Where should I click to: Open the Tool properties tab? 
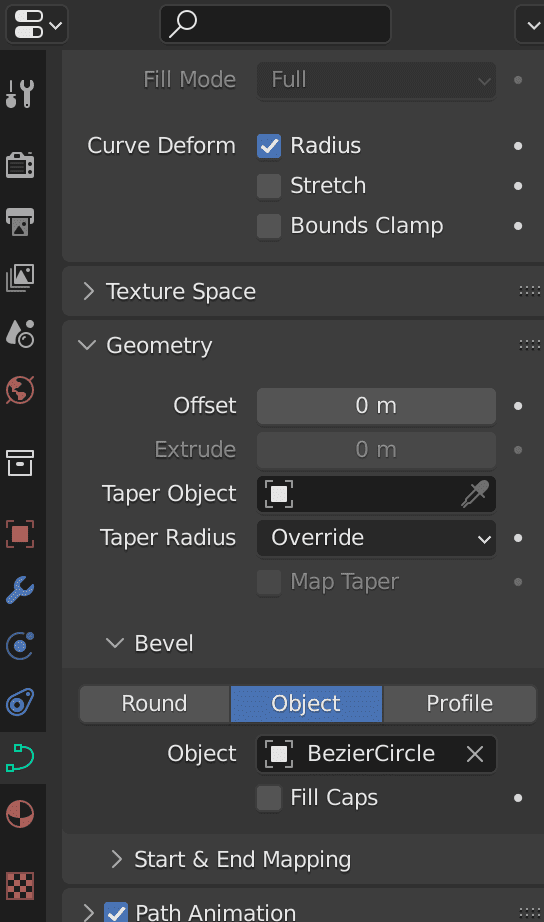[x=20, y=94]
